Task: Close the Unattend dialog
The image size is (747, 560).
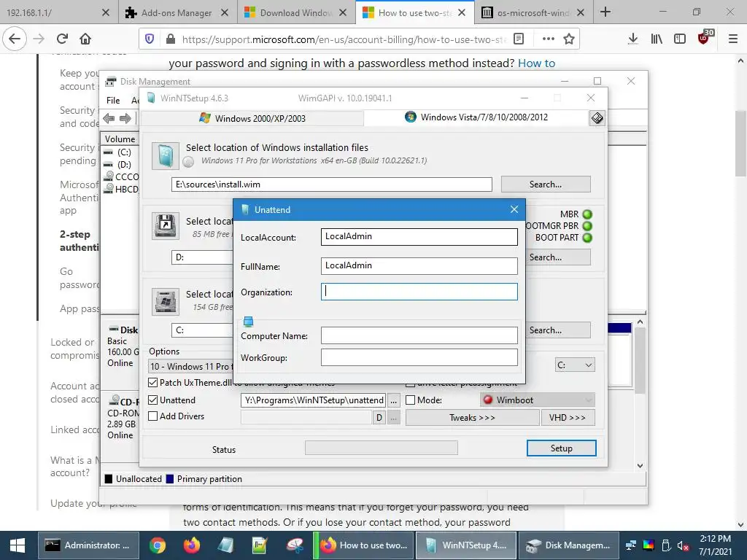Action: pyautogui.click(x=514, y=209)
